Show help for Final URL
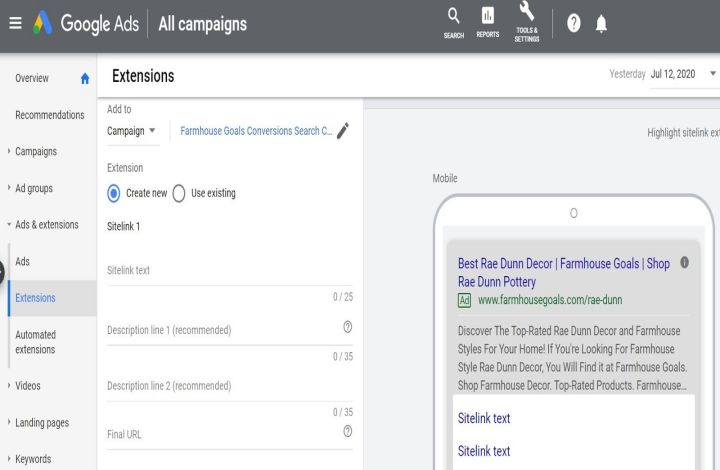Viewport: 720px width, 470px height. [x=348, y=431]
